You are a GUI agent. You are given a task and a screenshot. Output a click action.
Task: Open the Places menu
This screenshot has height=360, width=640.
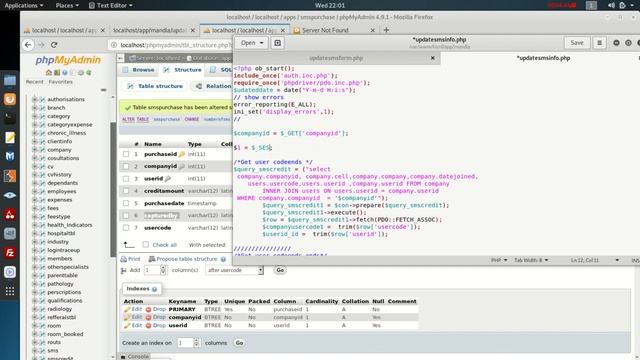pos(67,5)
